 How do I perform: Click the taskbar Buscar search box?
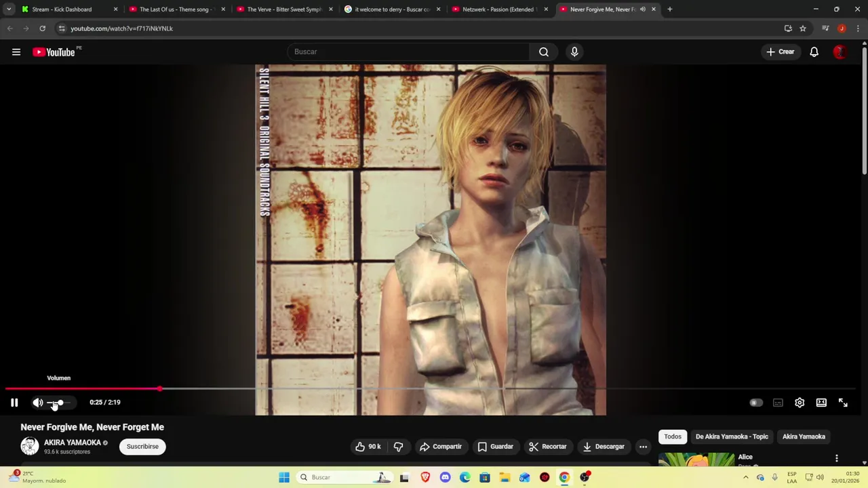(346, 477)
